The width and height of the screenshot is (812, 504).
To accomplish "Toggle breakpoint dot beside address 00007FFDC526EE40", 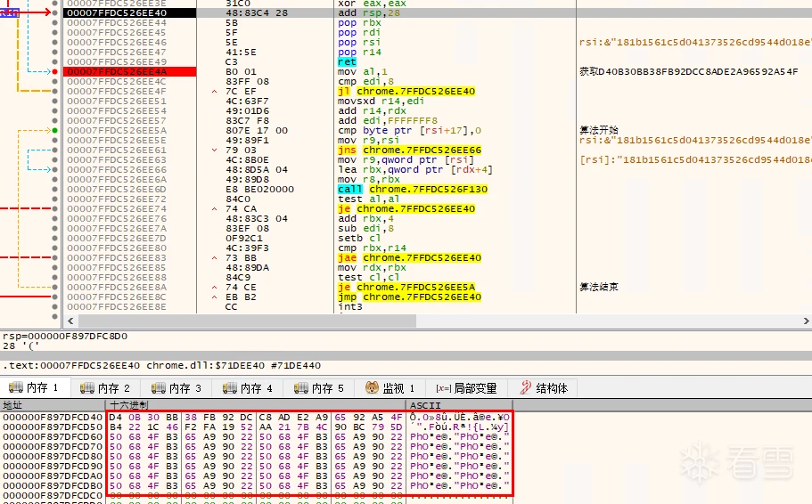I will click(x=55, y=12).
